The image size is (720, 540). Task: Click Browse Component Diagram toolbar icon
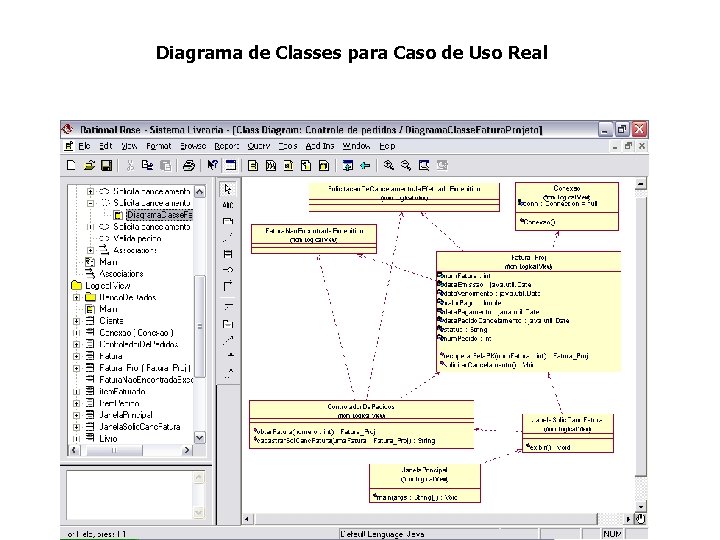pos(288,165)
